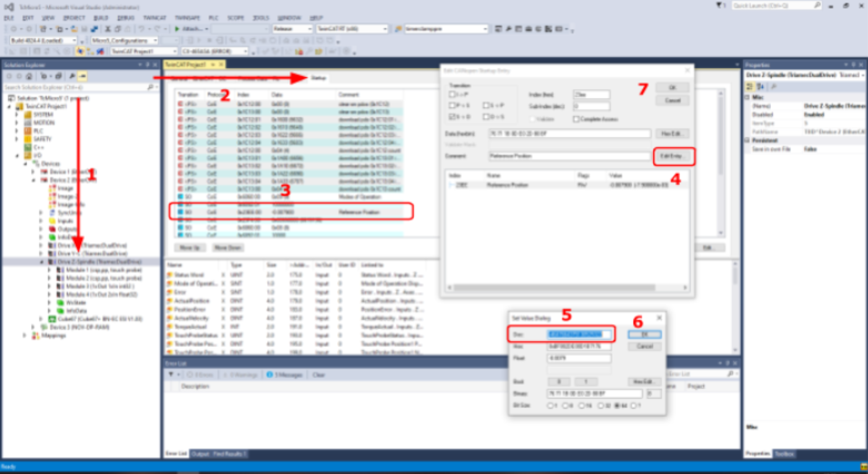Click the C++ node icon
Screen dimensions: 868x474
28,147
